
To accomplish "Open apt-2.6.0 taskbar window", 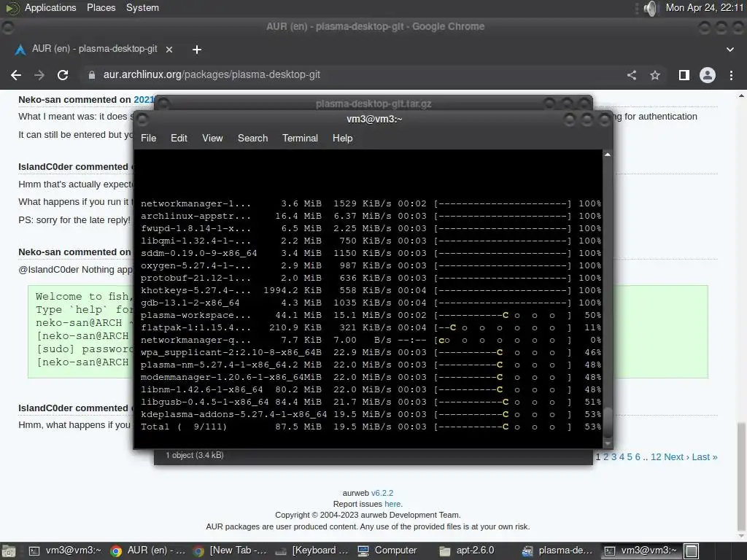I will [467, 551].
